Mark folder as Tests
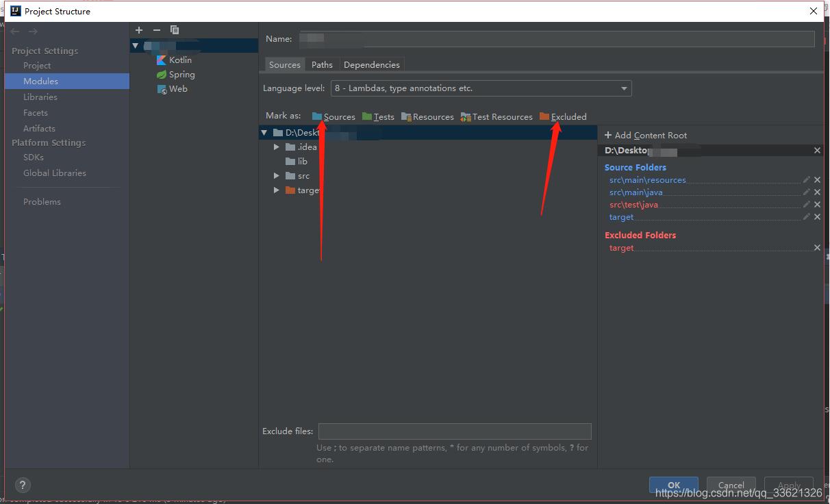Viewport: 830px width, 504px height. pos(378,117)
